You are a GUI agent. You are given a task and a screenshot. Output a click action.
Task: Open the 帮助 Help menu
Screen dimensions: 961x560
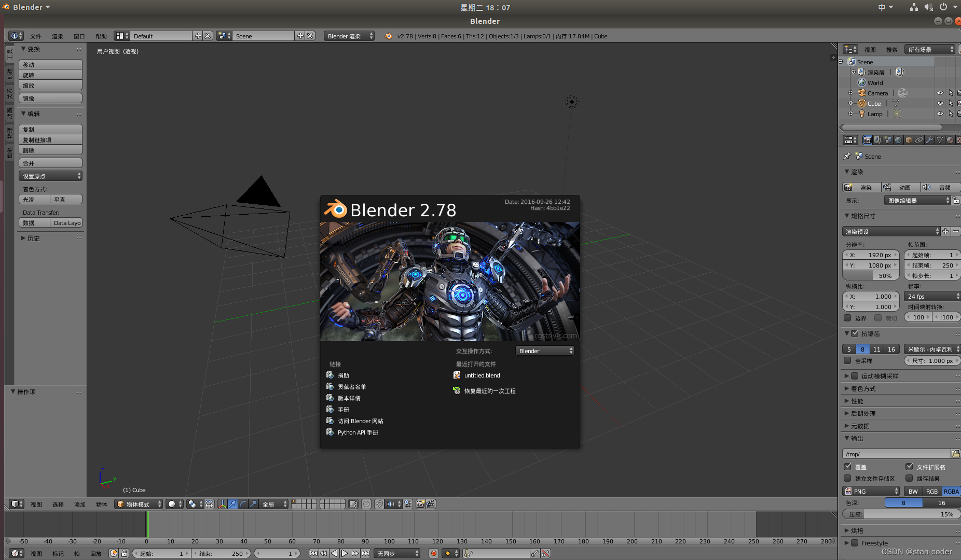click(101, 36)
